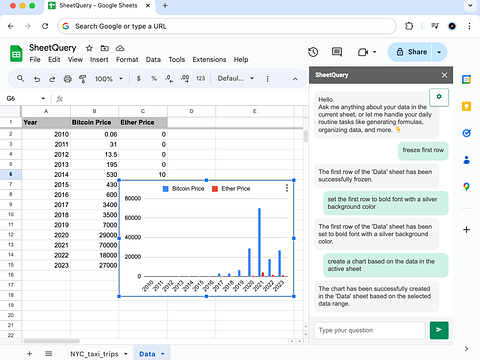Select cell with value 70000
The image size is (480, 360).
click(94, 245)
